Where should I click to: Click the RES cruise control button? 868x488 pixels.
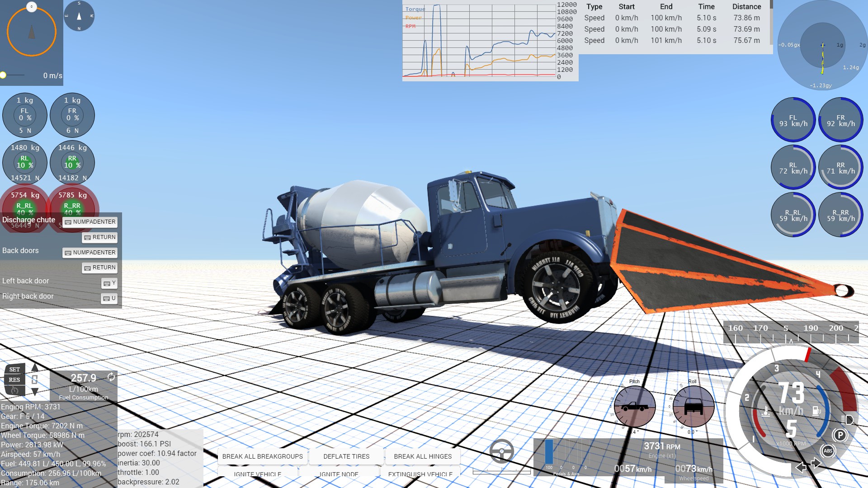pos(14,380)
